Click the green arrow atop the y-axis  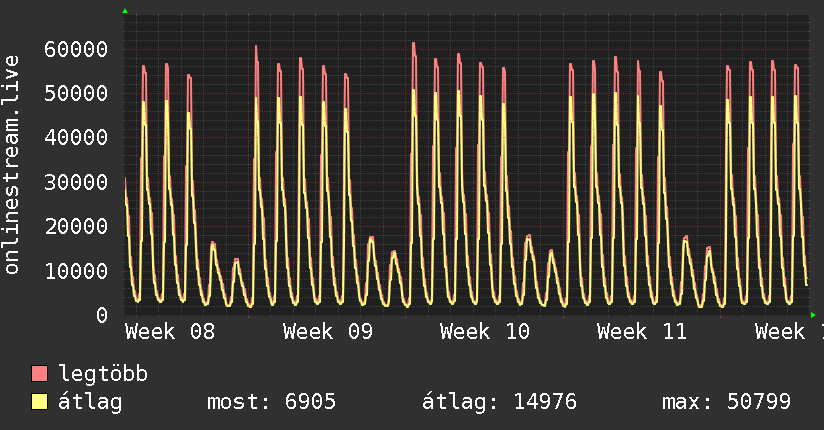coord(125,11)
